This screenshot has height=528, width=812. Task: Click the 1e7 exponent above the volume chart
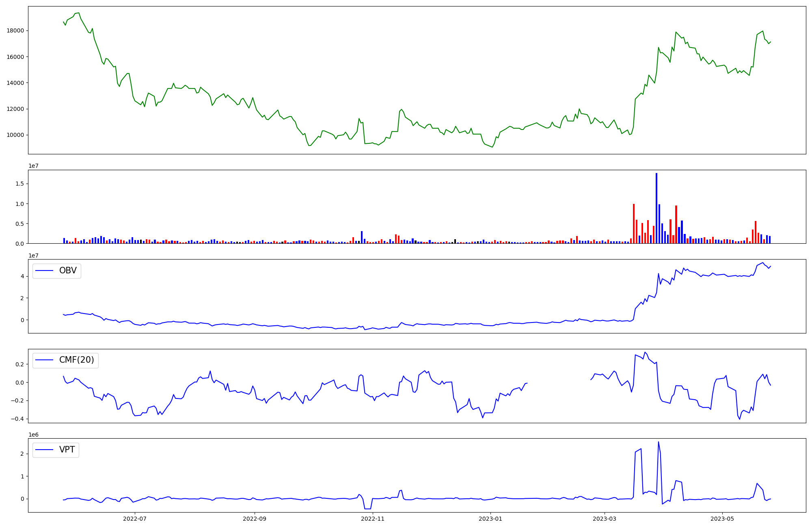point(33,166)
